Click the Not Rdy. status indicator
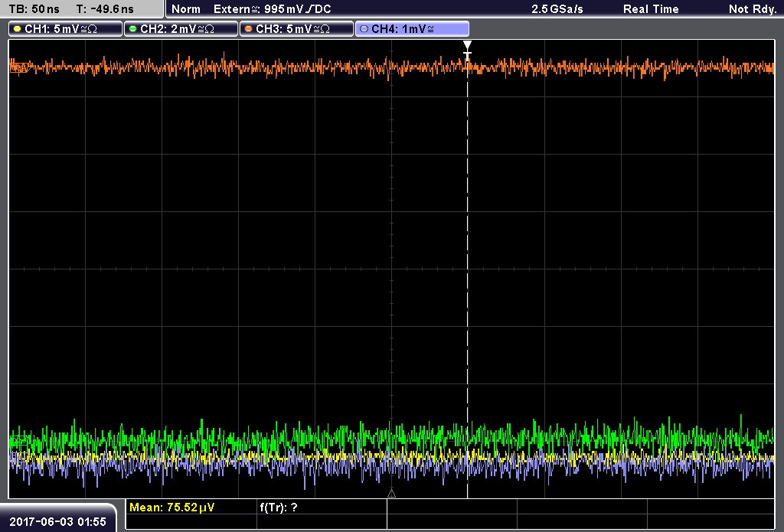 coord(752,9)
